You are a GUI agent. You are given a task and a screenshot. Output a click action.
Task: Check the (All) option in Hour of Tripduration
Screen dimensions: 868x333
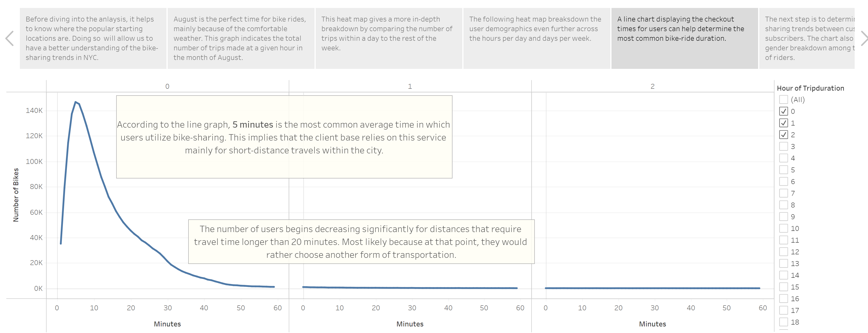(784, 100)
